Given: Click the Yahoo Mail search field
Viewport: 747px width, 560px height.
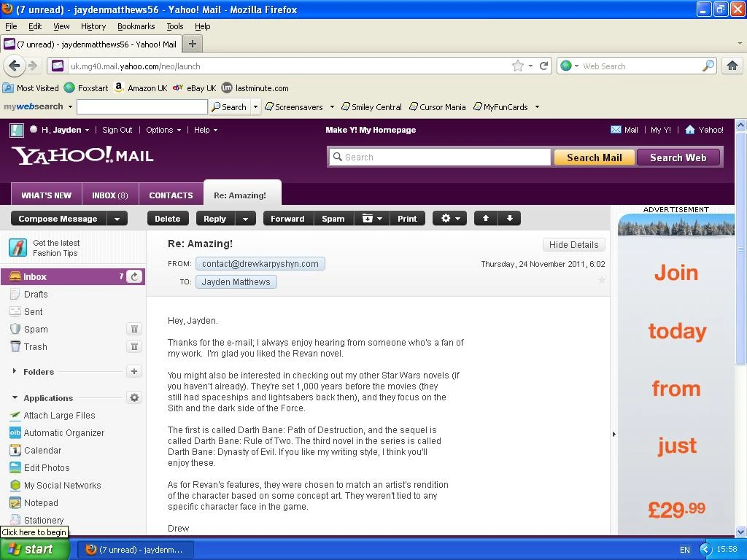Looking at the screenshot, I should pyautogui.click(x=439, y=157).
